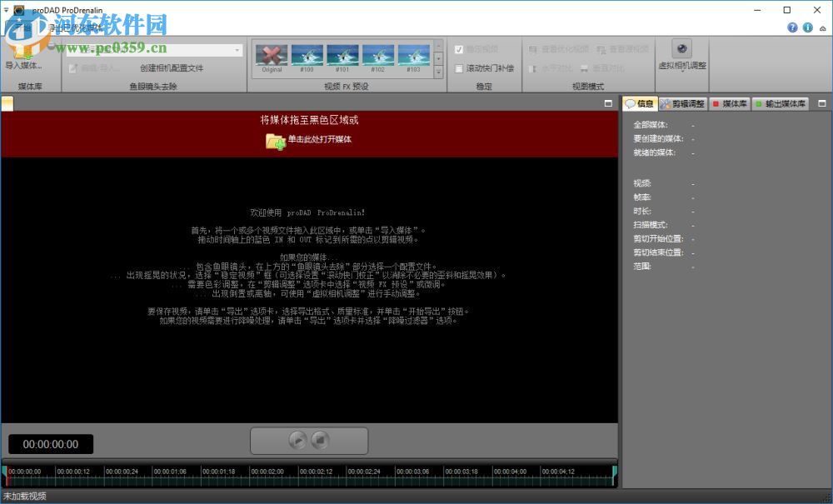Click the 要创建的媒体 info row
Screen dimensions: 833x504
coord(664,138)
